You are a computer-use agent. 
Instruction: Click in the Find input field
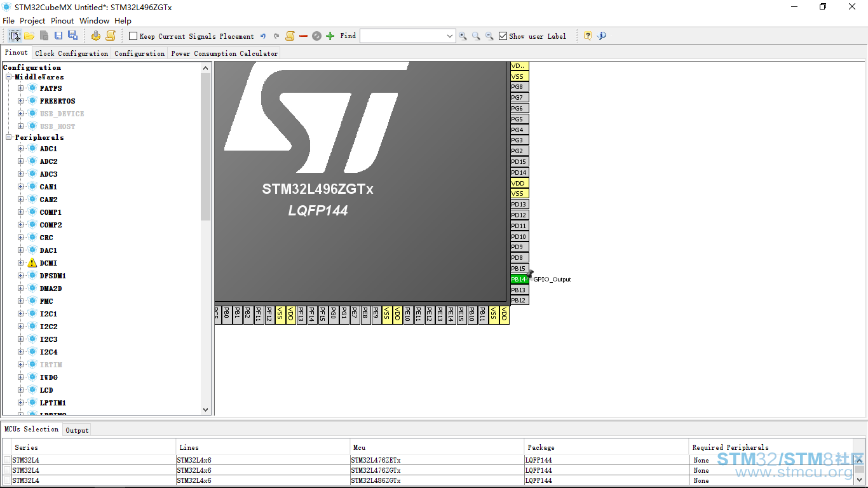[402, 36]
